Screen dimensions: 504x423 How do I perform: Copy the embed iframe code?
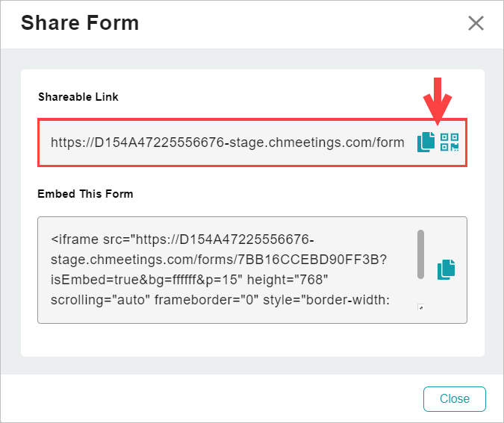447,269
